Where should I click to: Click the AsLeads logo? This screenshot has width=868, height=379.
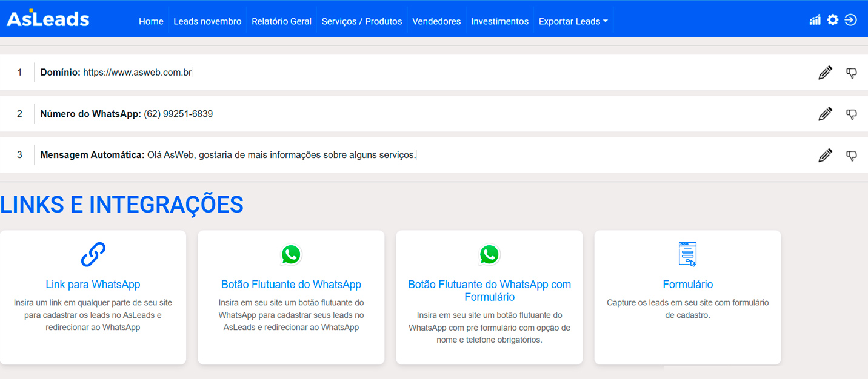48,19
